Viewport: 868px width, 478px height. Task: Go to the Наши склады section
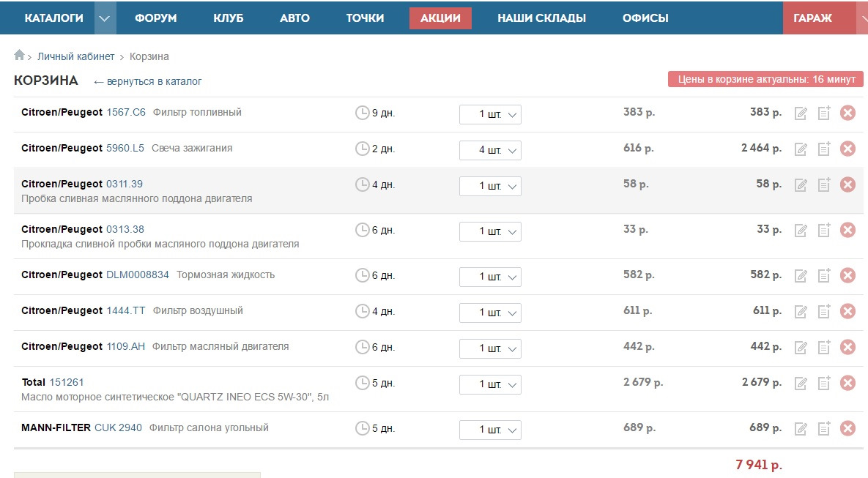(541, 18)
